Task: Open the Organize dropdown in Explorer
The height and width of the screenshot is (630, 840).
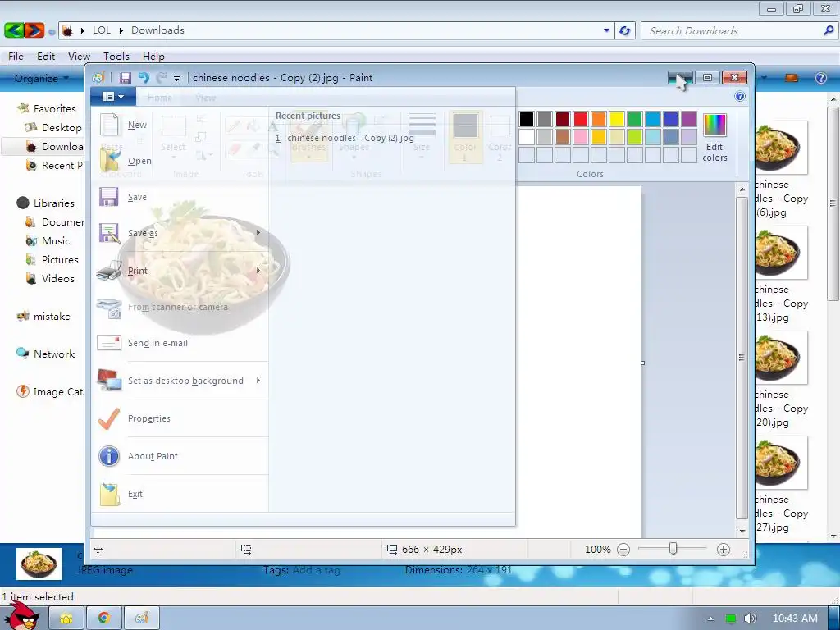Action: [x=42, y=78]
